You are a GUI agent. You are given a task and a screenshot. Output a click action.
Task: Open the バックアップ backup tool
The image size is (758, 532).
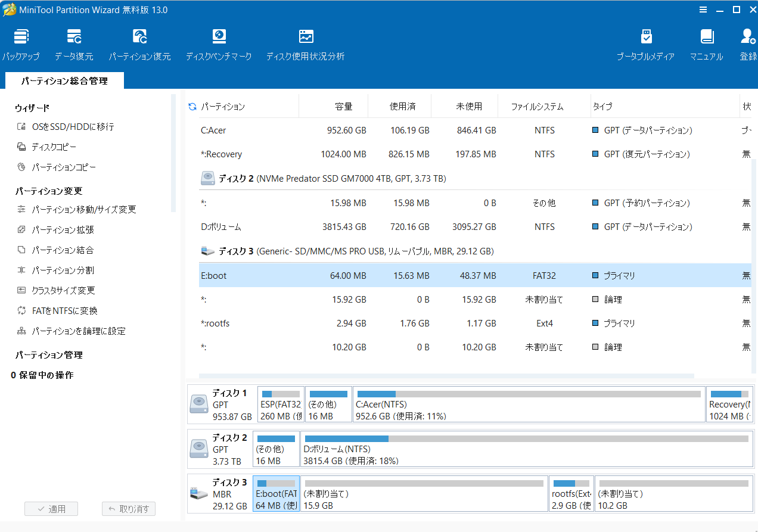click(21, 45)
